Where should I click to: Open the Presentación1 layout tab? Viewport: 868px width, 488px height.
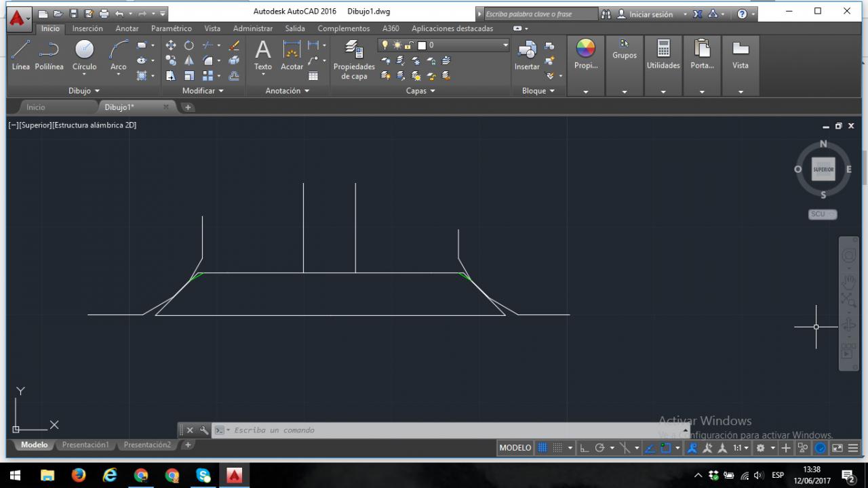click(85, 445)
